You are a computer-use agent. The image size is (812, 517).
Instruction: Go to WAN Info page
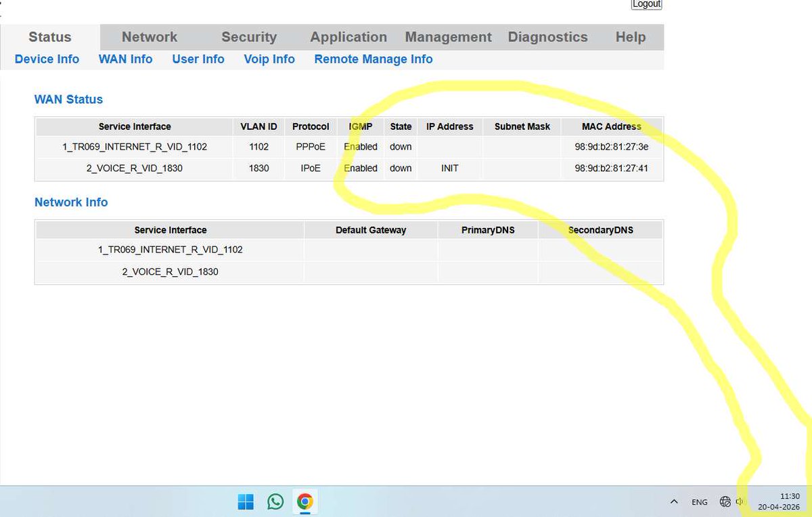click(126, 60)
